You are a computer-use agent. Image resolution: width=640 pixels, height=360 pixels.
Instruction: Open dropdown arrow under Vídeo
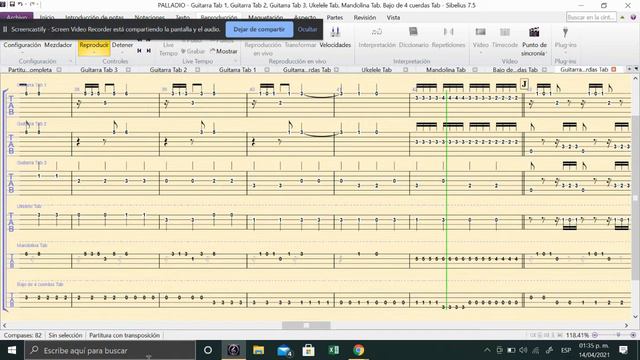pyautogui.click(x=480, y=52)
